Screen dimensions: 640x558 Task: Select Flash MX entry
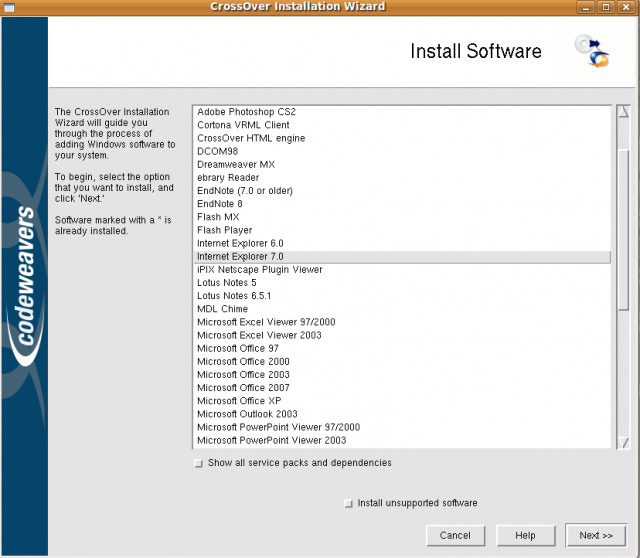(402, 217)
